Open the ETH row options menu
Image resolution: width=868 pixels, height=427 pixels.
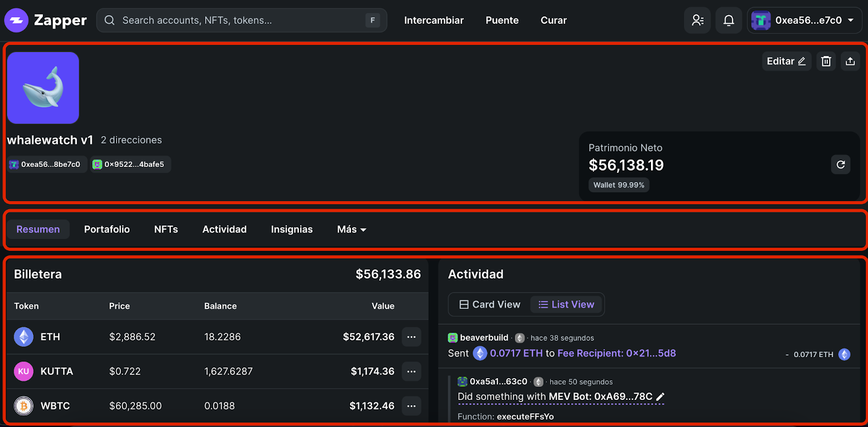tap(411, 337)
